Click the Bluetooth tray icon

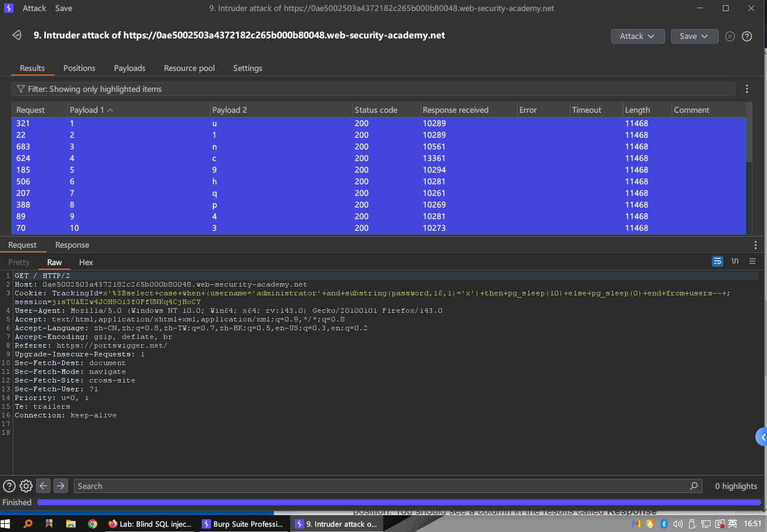coord(663,524)
